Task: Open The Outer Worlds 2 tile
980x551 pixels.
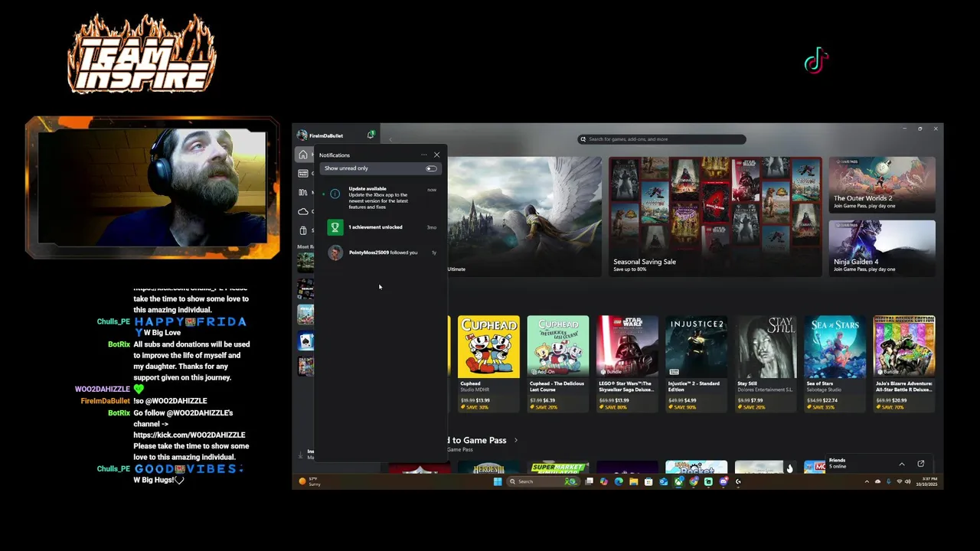Action: 882,185
